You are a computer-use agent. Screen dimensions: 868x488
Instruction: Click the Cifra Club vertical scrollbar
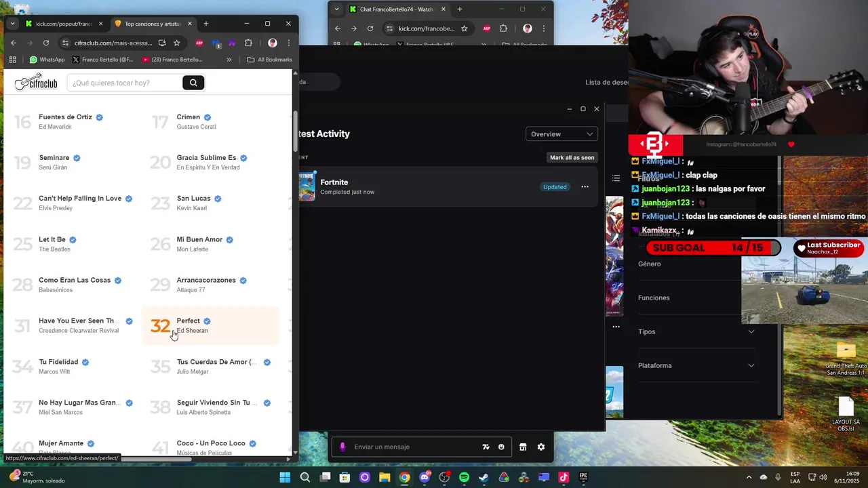pos(295,132)
